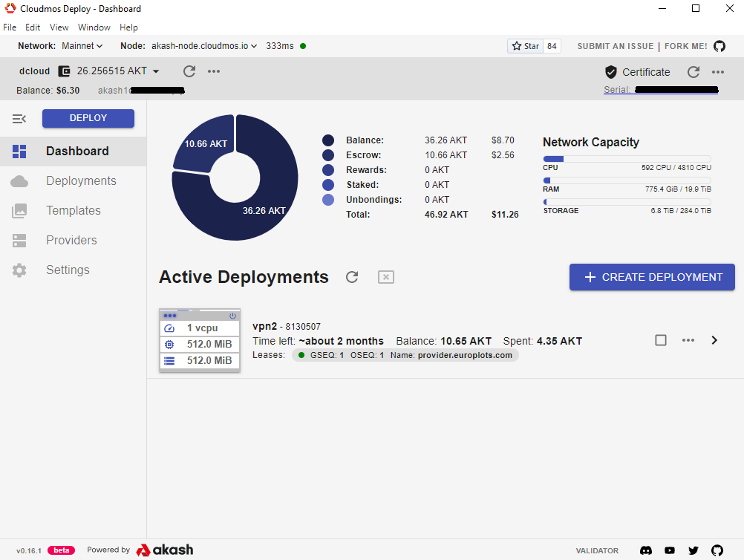Image resolution: width=744 pixels, height=560 pixels.
Task: Click the CREATE DEPLOYMENT button
Action: 652,277
